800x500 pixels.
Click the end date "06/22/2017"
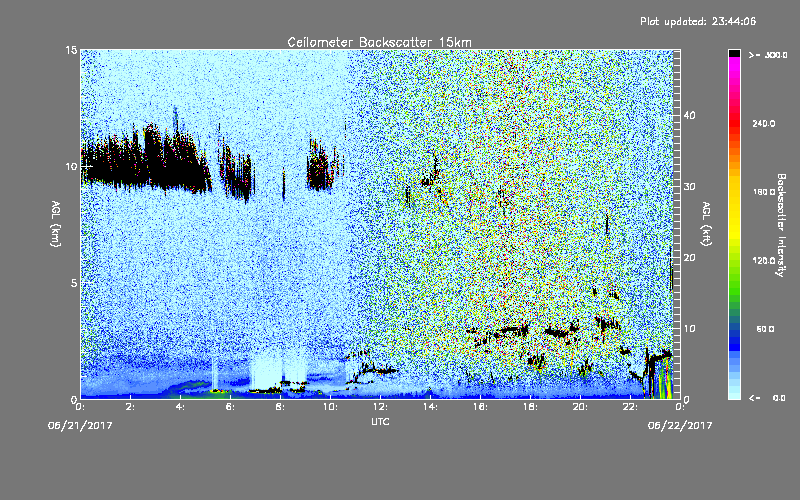click(x=680, y=426)
